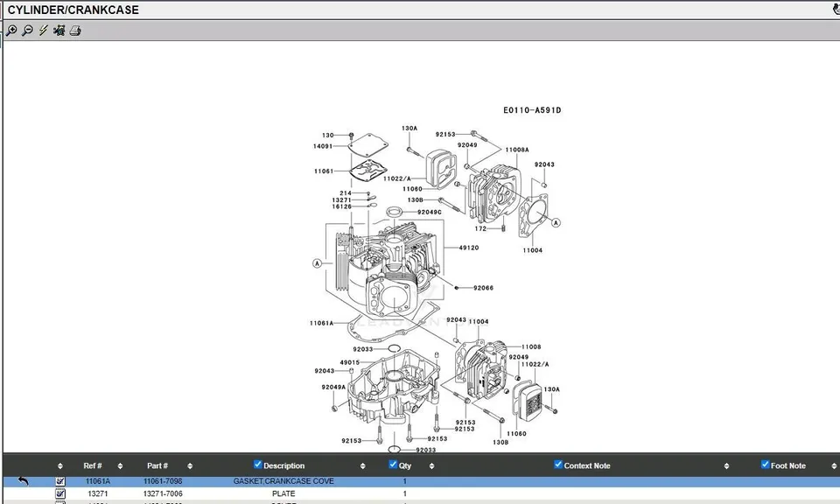The image size is (840, 504).
Task: Click the zoom out magnifier icon
Action: tap(27, 31)
